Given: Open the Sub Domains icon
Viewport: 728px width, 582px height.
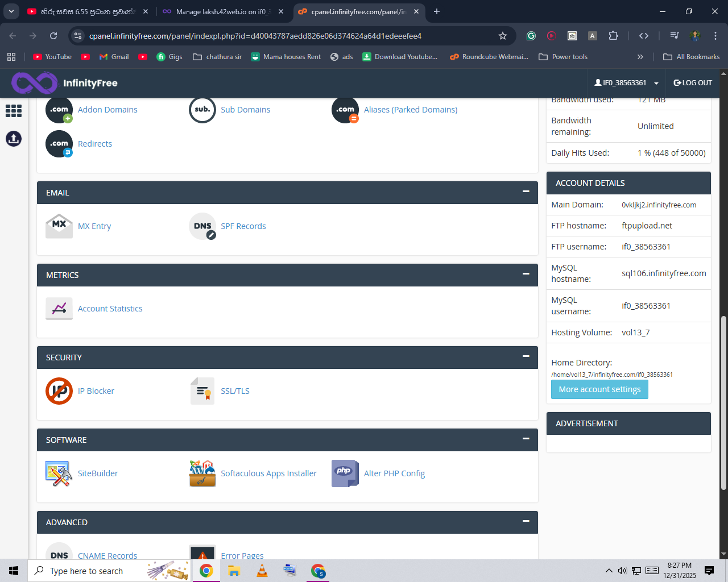Looking at the screenshot, I should [202, 110].
